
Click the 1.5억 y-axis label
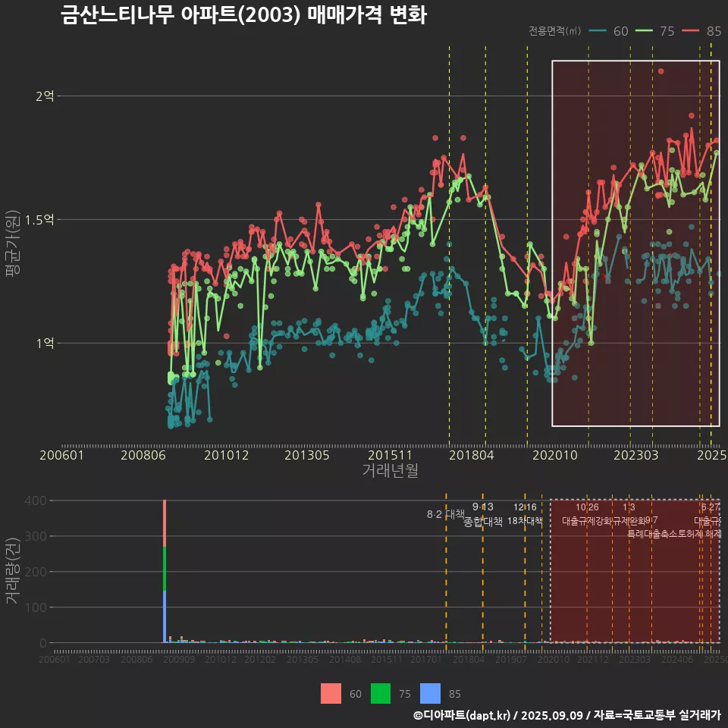pyautogui.click(x=39, y=220)
